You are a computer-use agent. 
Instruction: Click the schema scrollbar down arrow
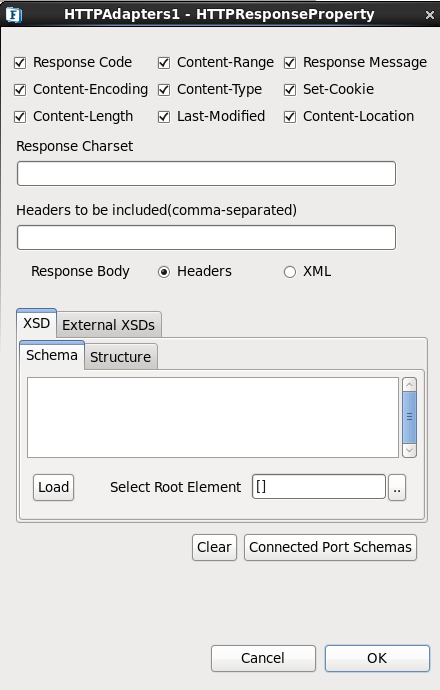pos(409,450)
